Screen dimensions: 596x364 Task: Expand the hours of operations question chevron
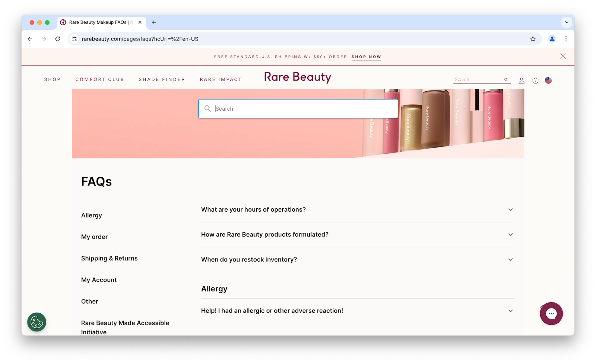(511, 210)
